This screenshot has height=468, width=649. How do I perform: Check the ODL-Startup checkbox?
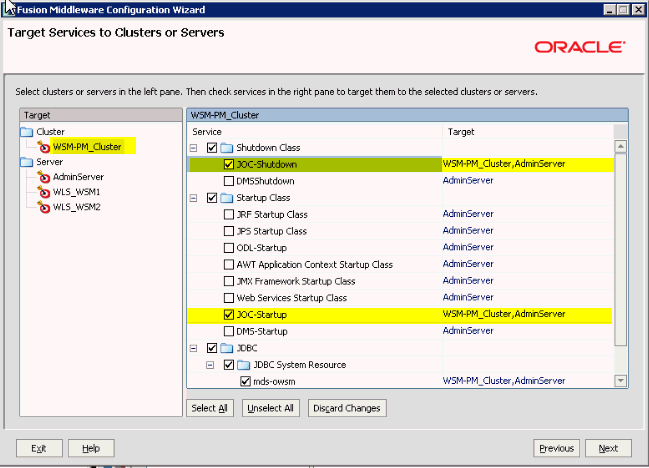(228, 248)
